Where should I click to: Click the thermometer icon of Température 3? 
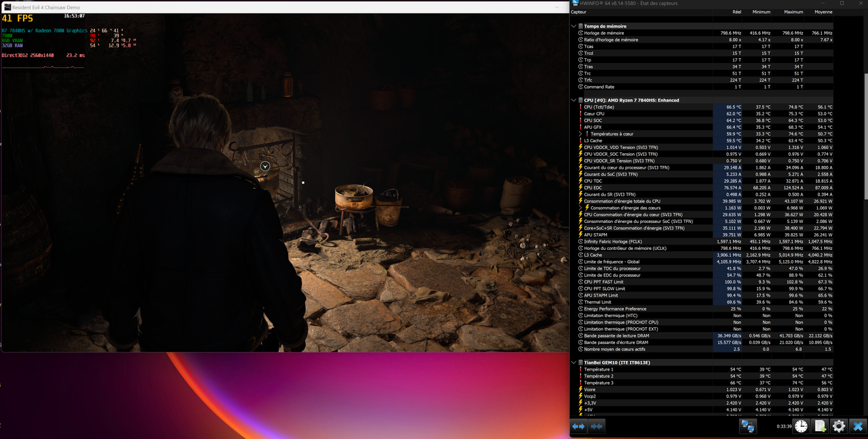580,383
